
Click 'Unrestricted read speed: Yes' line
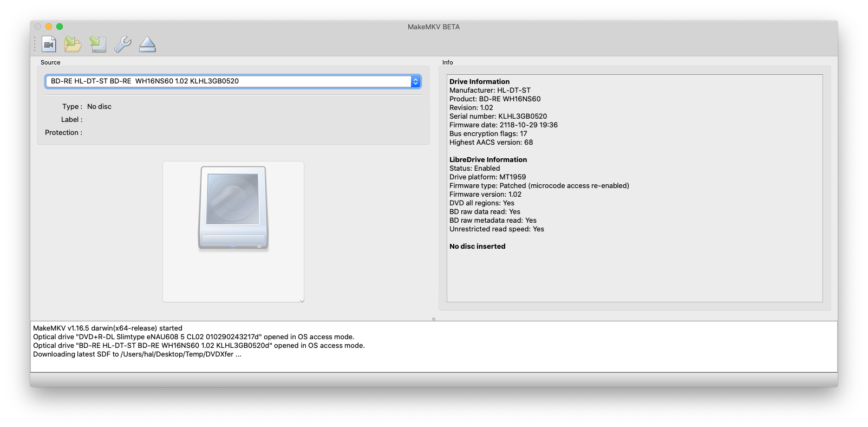pyautogui.click(x=497, y=229)
